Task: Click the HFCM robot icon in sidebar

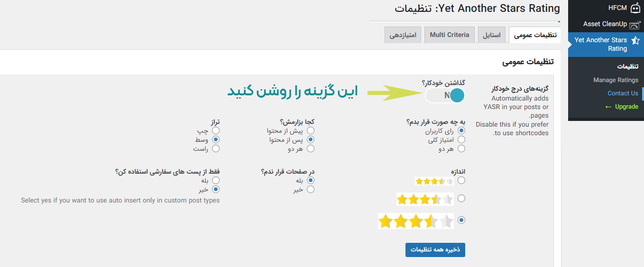Action: tap(635, 8)
